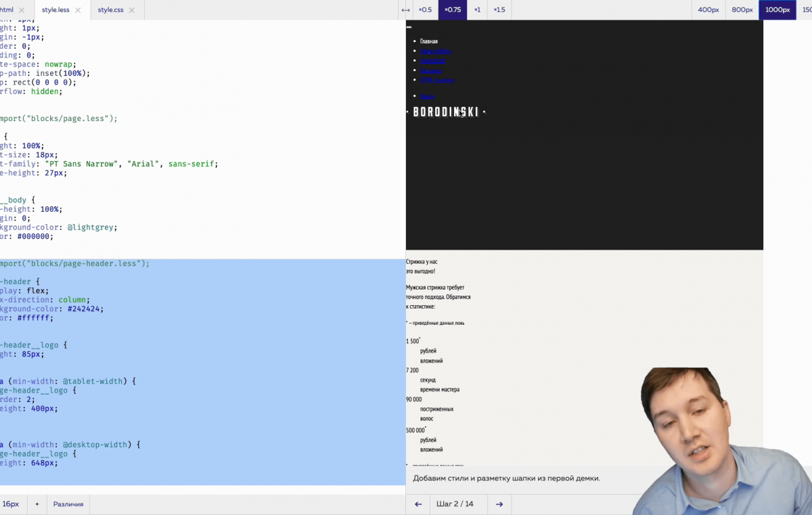Click the 'overflow: hidden;' code line
This screenshot has width=812, height=515.
point(31,91)
